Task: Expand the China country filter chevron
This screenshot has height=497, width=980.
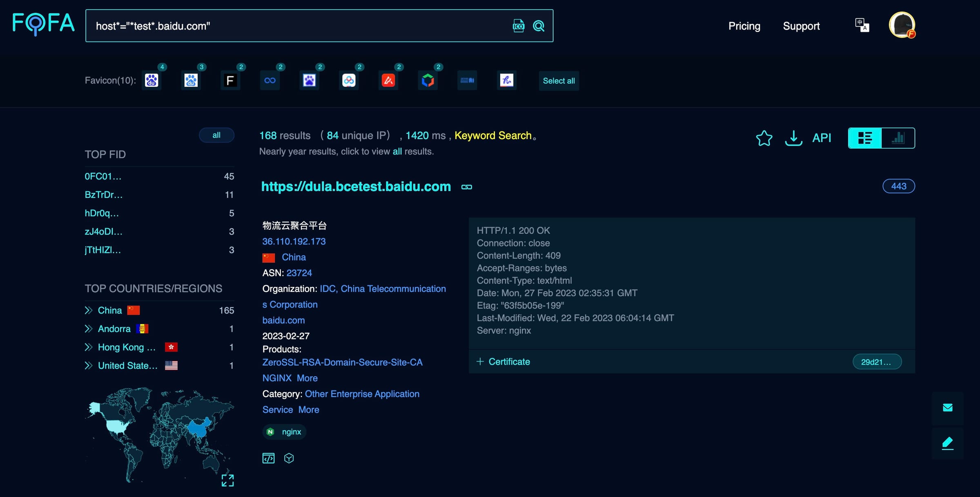Action: 88,310
